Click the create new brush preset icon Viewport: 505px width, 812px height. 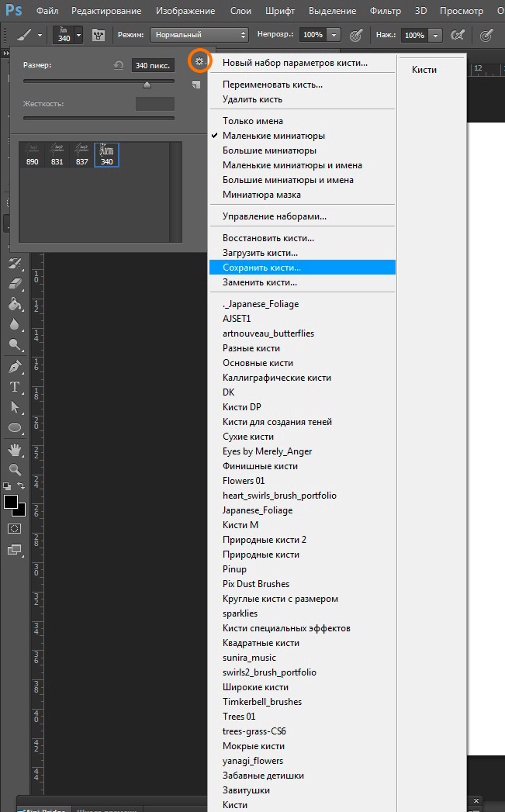(x=195, y=85)
